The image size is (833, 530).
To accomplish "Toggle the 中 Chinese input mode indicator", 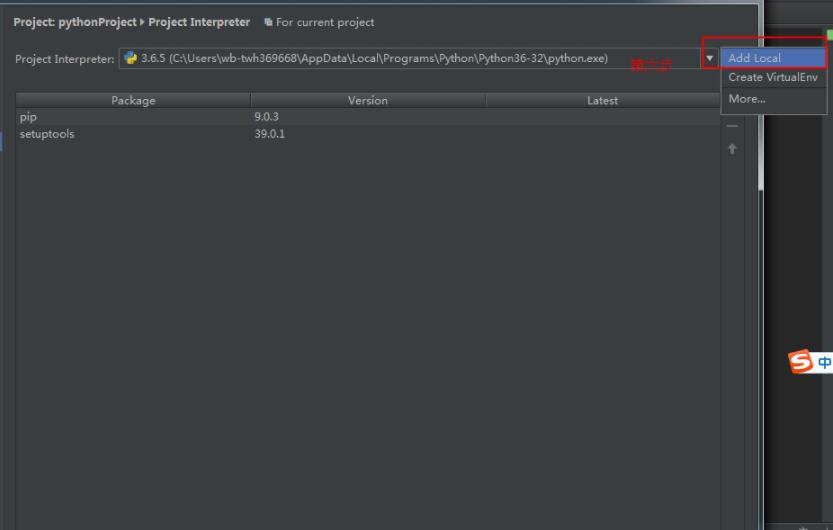I will point(824,362).
